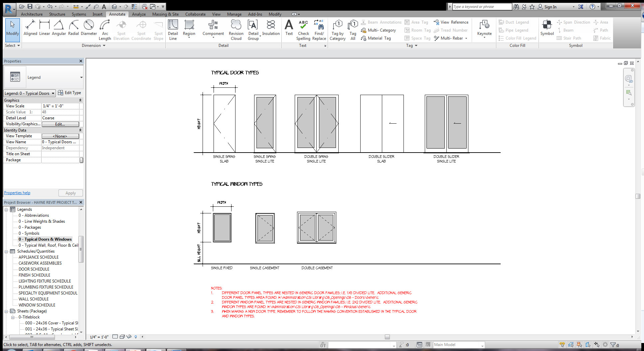The height and width of the screenshot is (351, 644).
Task: Open the Manage ribbon tab
Action: pos(234,14)
